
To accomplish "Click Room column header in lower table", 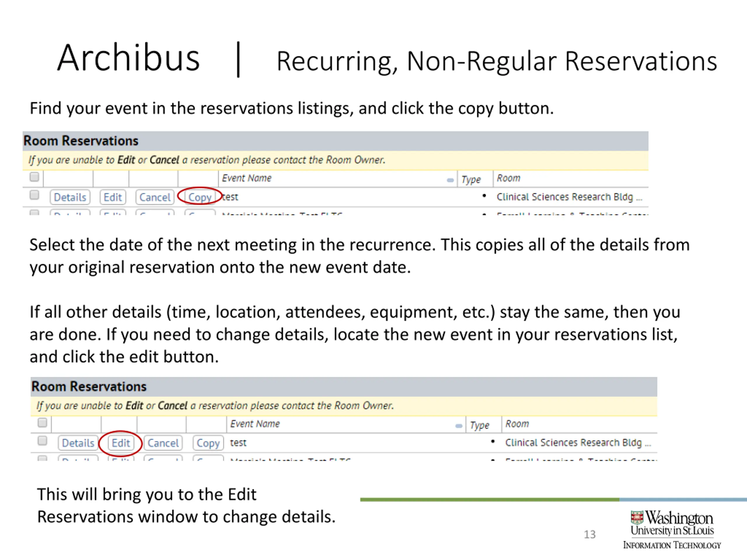I will click(517, 423).
